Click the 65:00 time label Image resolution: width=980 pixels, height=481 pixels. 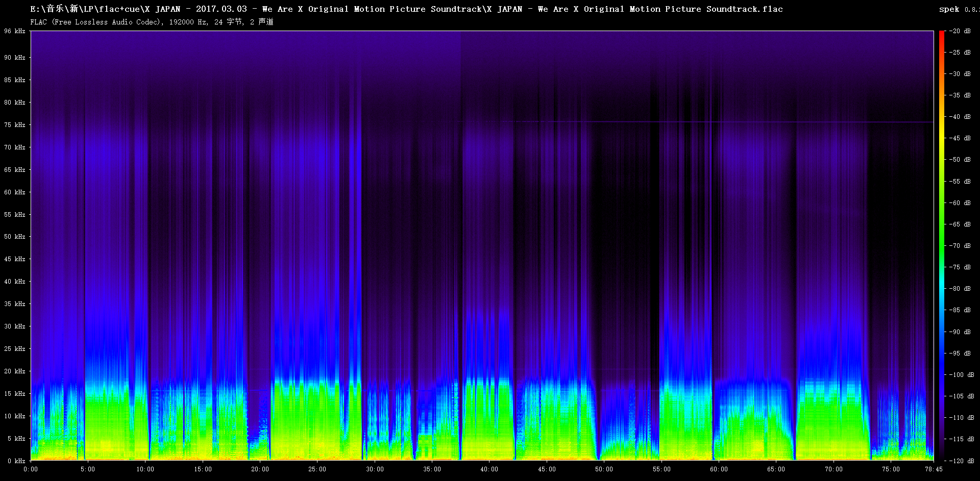(776, 469)
